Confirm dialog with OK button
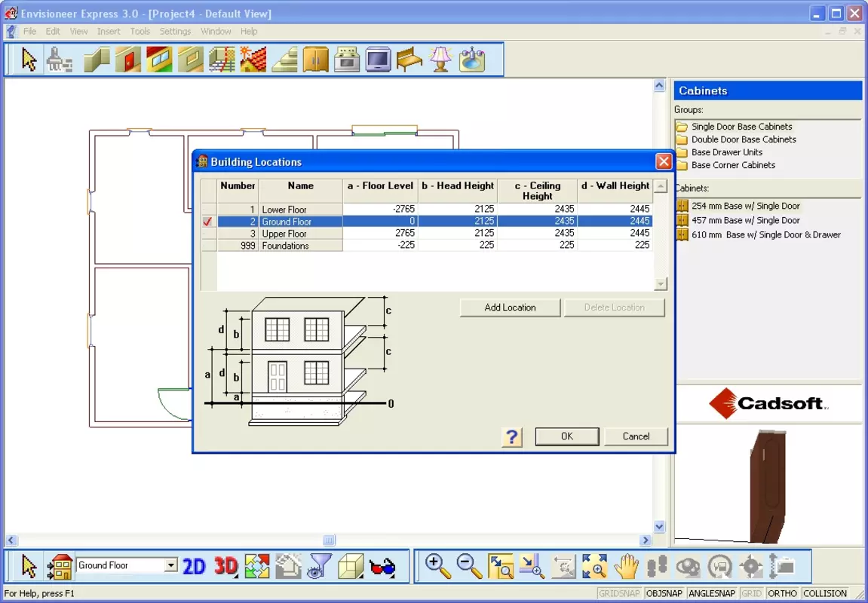 pos(567,436)
